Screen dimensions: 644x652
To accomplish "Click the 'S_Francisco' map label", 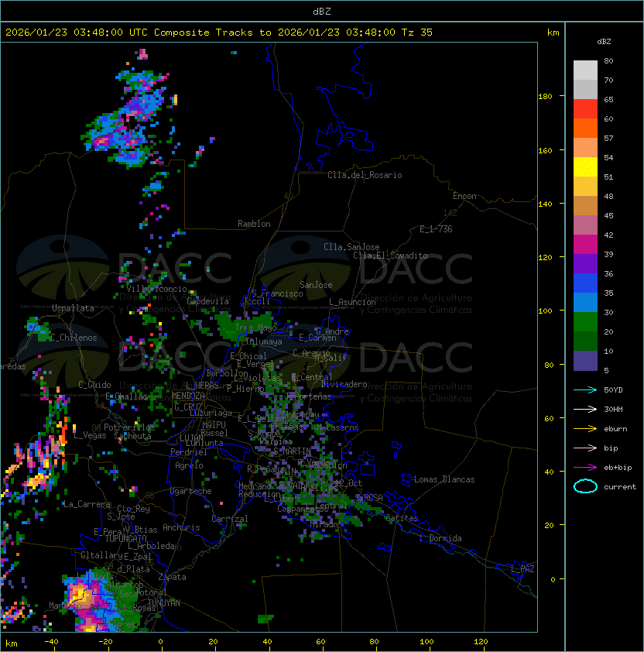I will [x=277, y=293].
